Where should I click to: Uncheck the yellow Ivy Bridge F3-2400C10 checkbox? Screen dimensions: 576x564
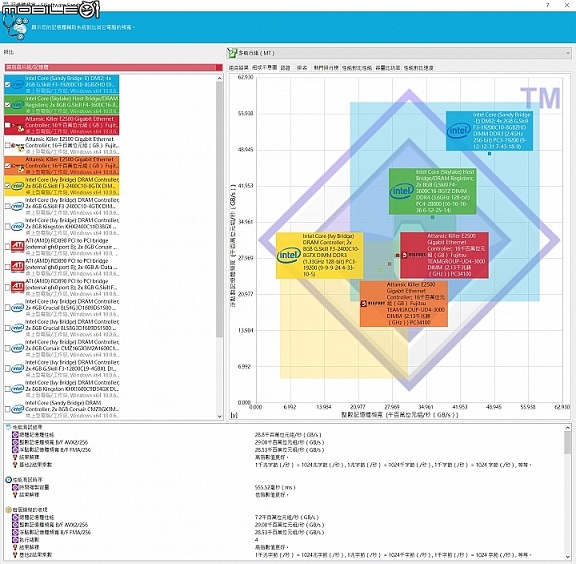(x=8, y=186)
